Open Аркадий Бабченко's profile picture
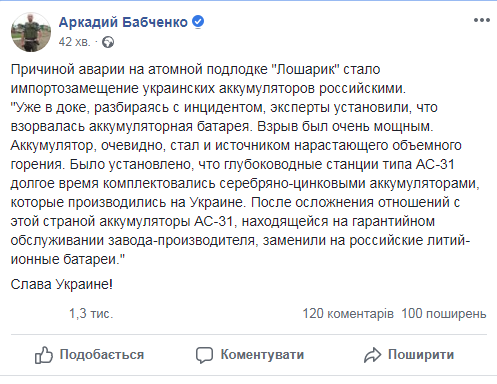497x384 pixels. pos(31,32)
